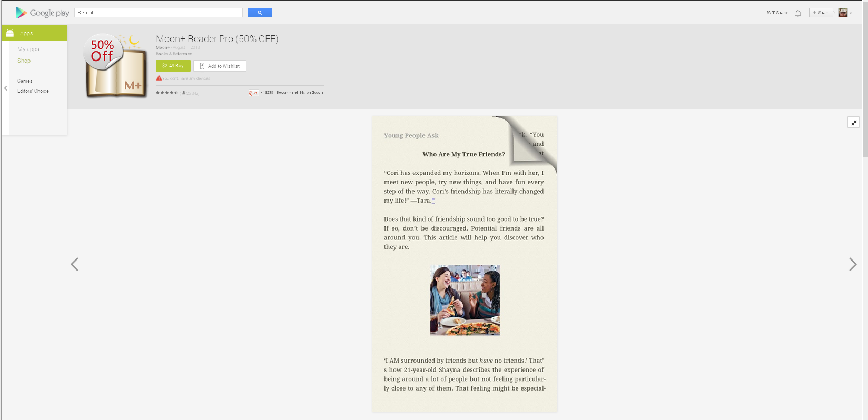Open Games category in sidebar
Image resolution: width=868 pixels, height=420 pixels.
point(25,81)
